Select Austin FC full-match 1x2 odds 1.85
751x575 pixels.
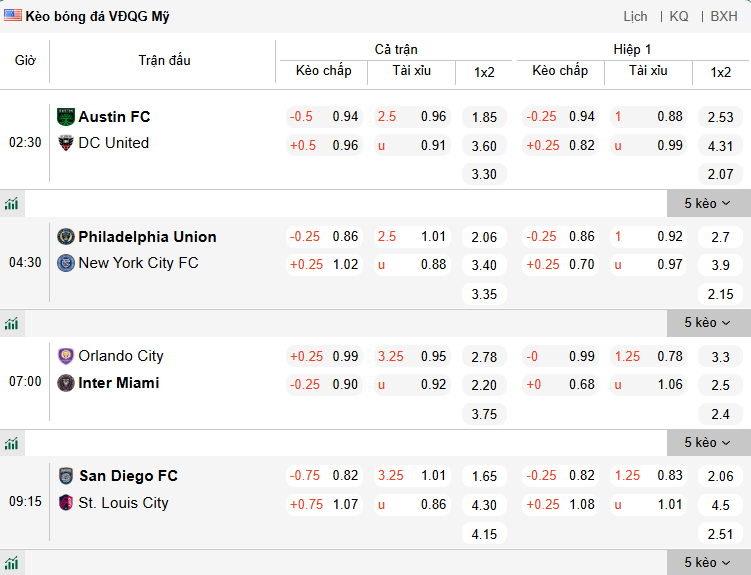[484, 117]
